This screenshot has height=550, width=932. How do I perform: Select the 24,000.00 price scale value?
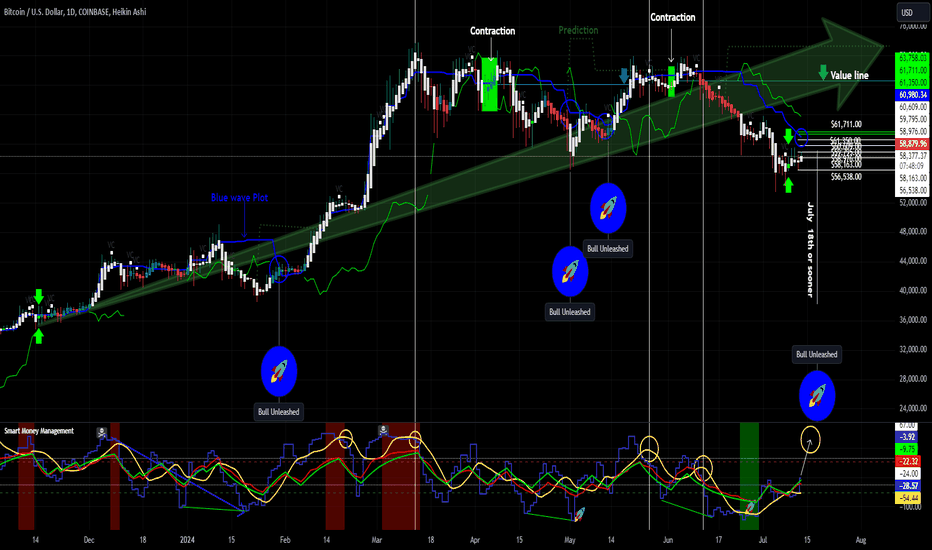(x=913, y=408)
